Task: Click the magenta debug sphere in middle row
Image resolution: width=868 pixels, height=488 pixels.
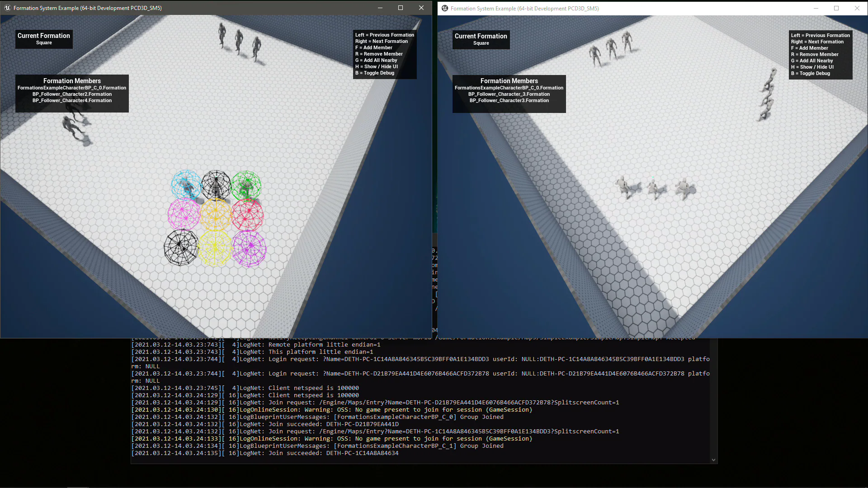Action: point(184,214)
